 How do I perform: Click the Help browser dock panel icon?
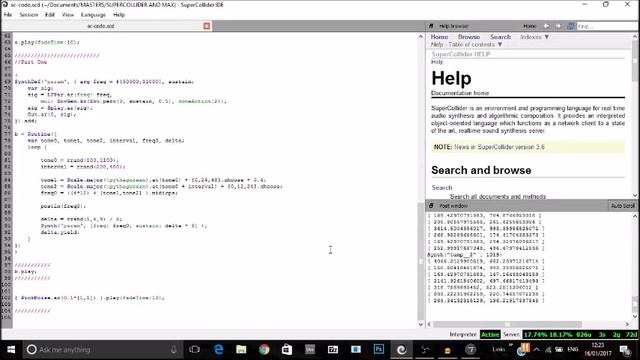click(431, 26)
